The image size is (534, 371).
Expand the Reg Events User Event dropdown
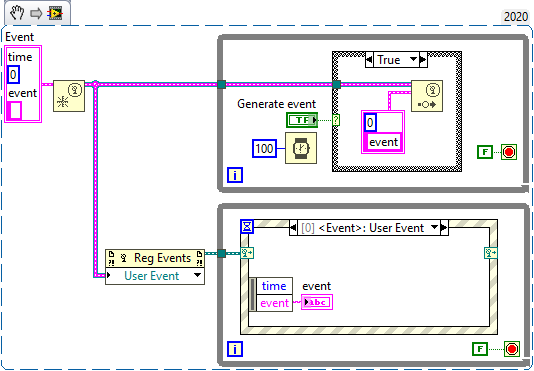point(197,275)
